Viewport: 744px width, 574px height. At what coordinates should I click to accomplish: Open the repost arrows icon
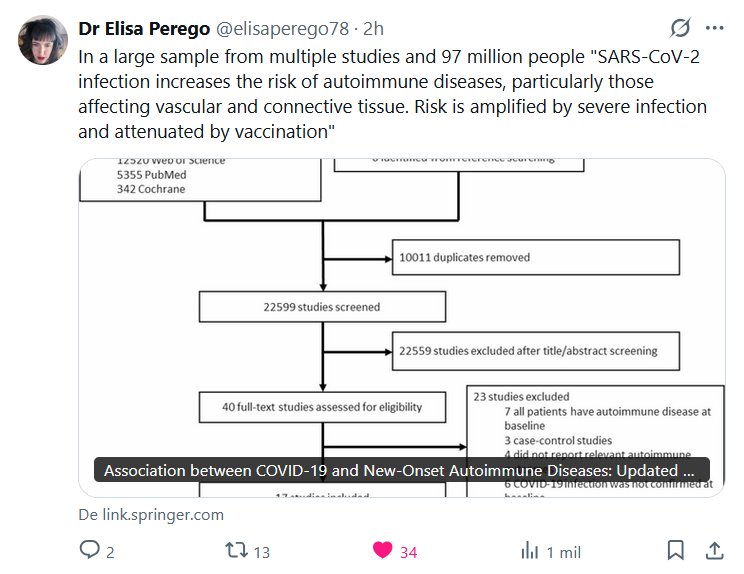tap(235, 550)
